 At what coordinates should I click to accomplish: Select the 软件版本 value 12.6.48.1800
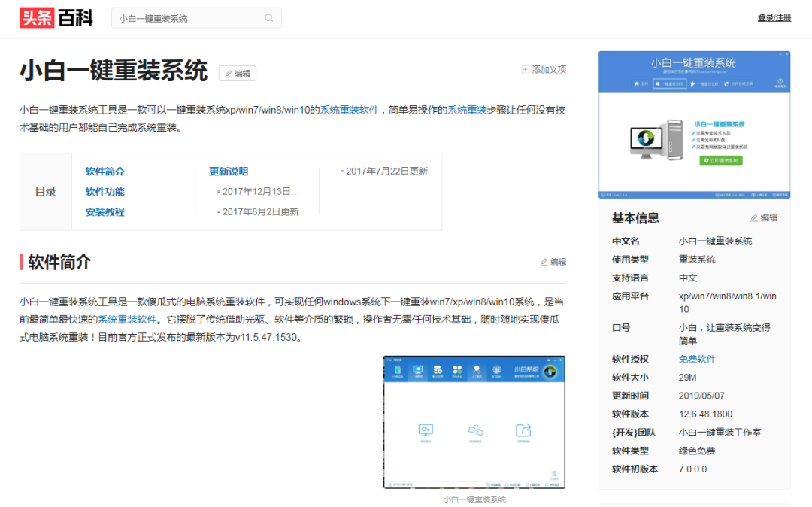coord(705,414)
